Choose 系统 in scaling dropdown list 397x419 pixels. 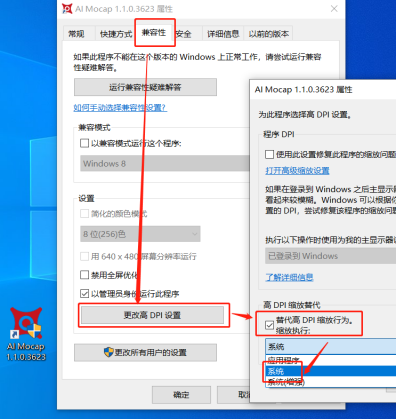click(x=331, y=371)
